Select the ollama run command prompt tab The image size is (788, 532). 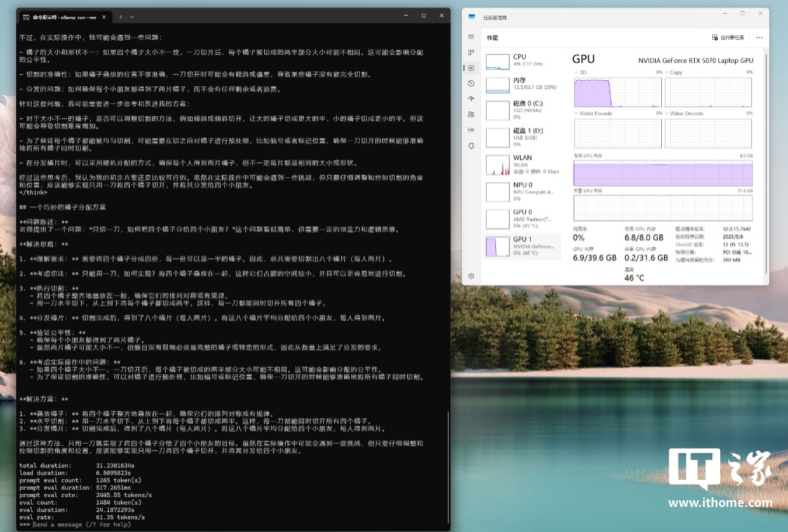pyautogui.click(x=62, y=16)
